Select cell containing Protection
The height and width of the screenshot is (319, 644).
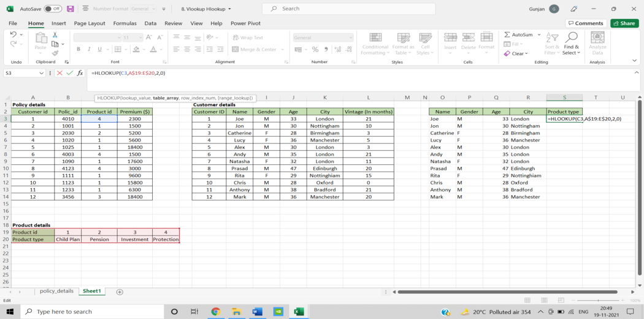coord(166,239)
